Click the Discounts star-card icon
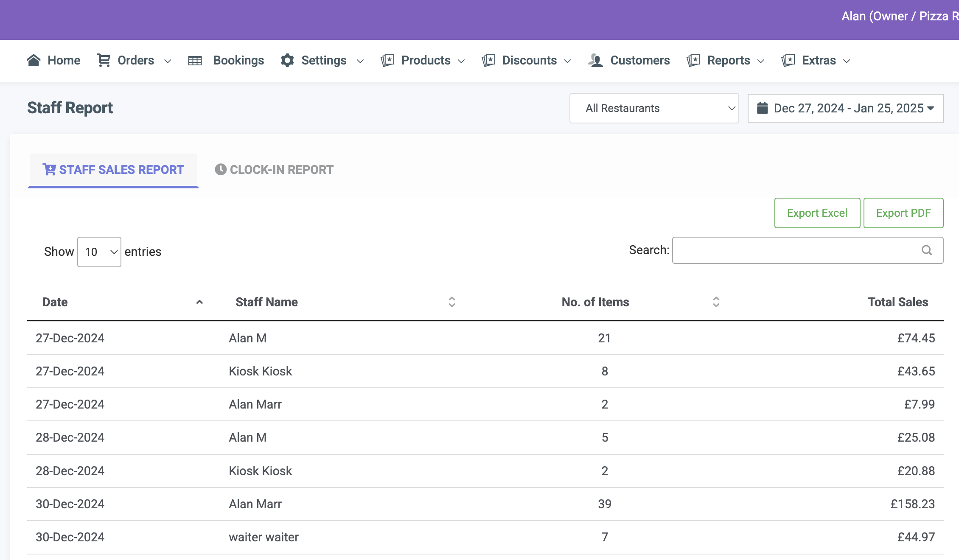 [x=488, y=60]
